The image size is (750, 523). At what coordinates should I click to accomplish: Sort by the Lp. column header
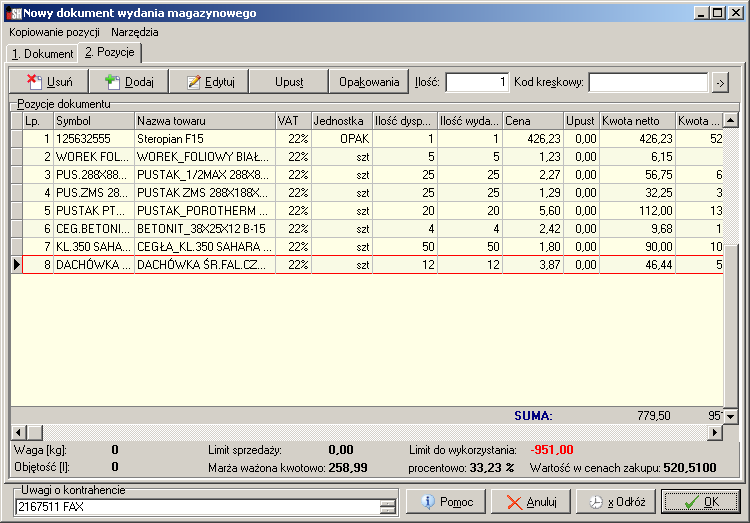[38, 121]
